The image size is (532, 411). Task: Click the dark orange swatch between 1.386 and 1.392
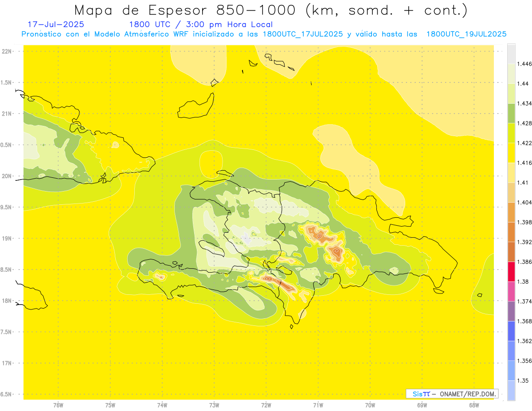click(511, 252)
